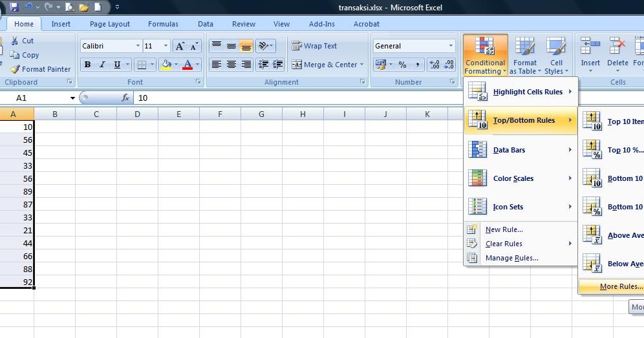The height and width of the screenshot is (338, 644).
Task: Select the cell containing 92
Action: tap(17, 282)
